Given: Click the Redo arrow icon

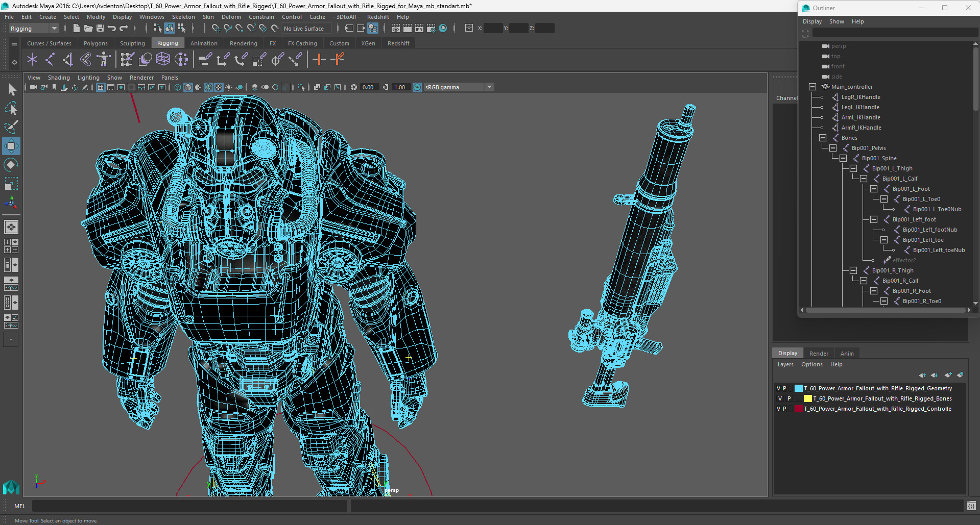Looking at the screenshot, I should tap(124, 29).
